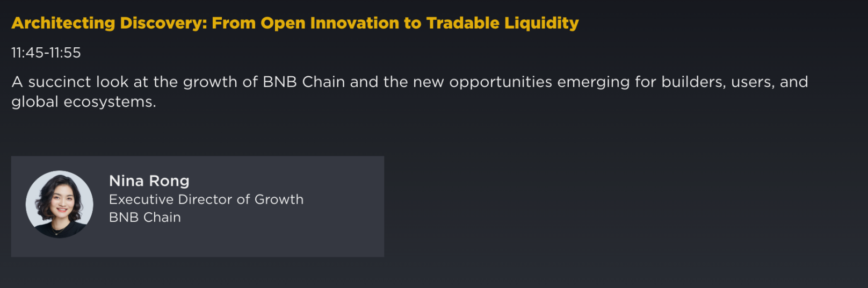868x288 pixels.
Task: Click "BNB Chain" mention in the description
Action: [x=303, y=82]
